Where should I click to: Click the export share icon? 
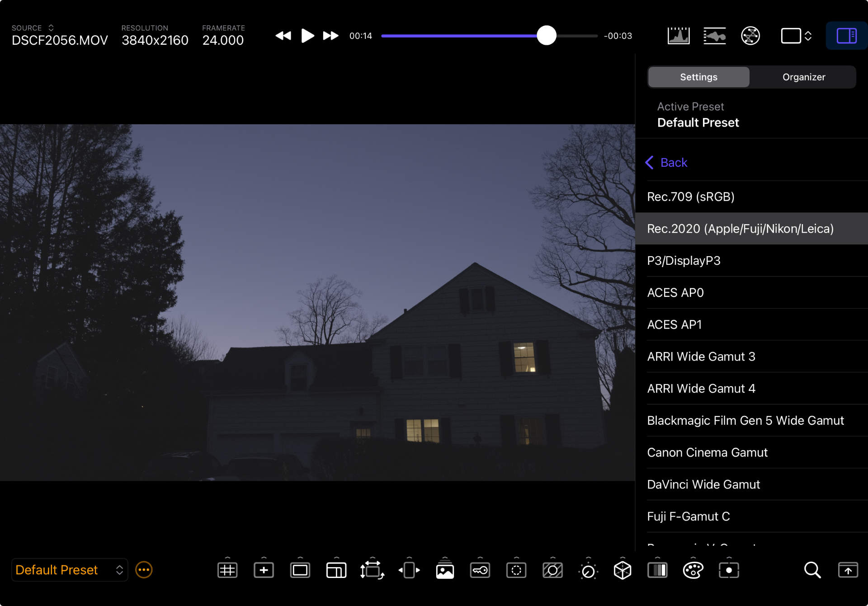(x=848, y=570)
